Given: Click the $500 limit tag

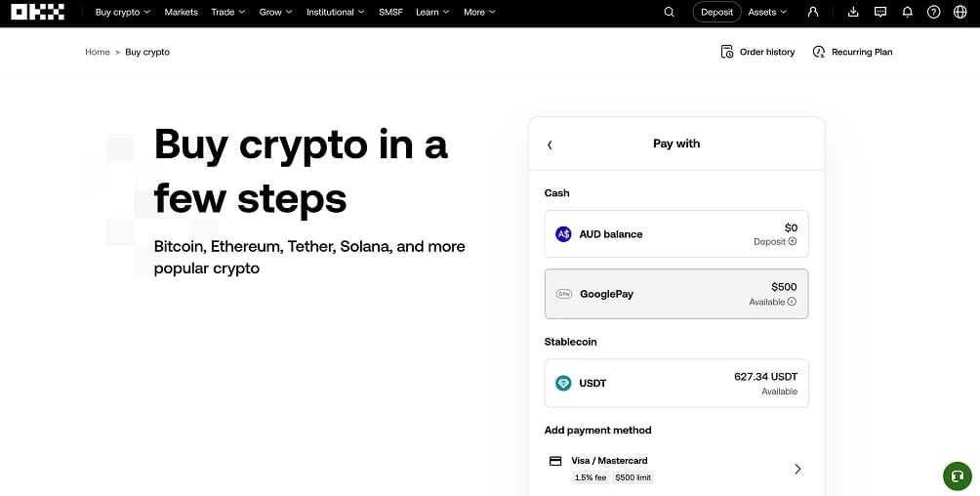Looking at the screenshot, I should [633, 477].
